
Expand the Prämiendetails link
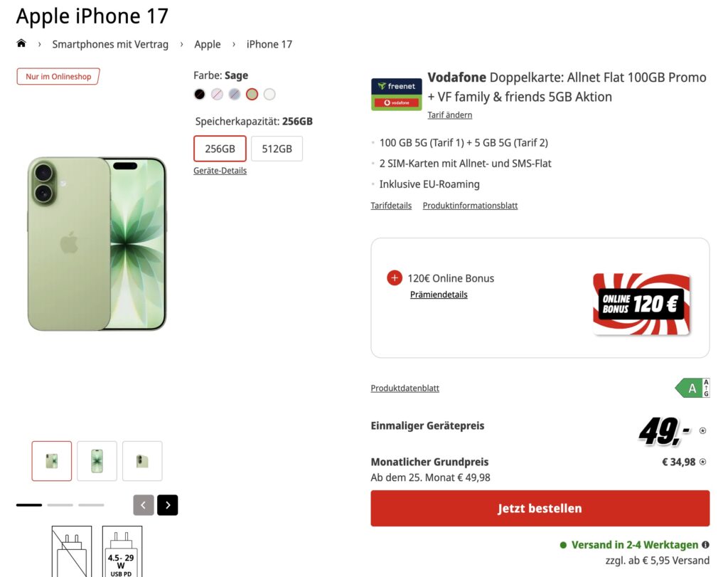tap(439, 295)
